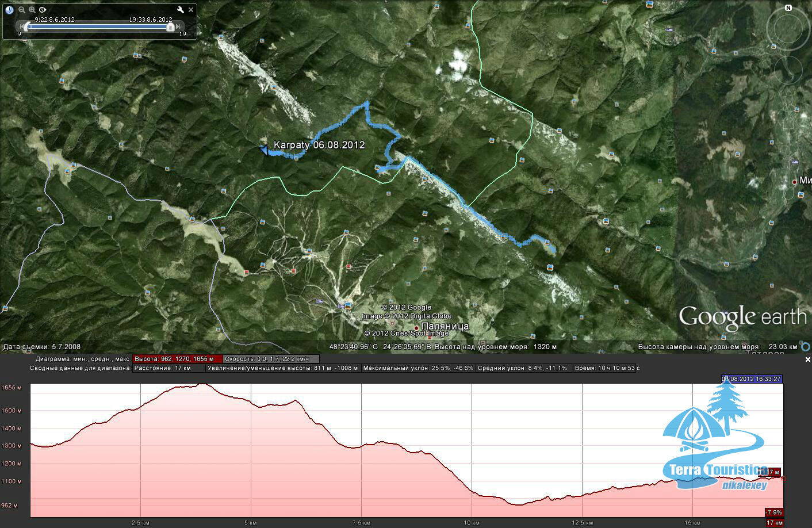The width and height of the screenshot is (812, 528).
Task: Click the left start handle of time slider
Action: [26, 26]
